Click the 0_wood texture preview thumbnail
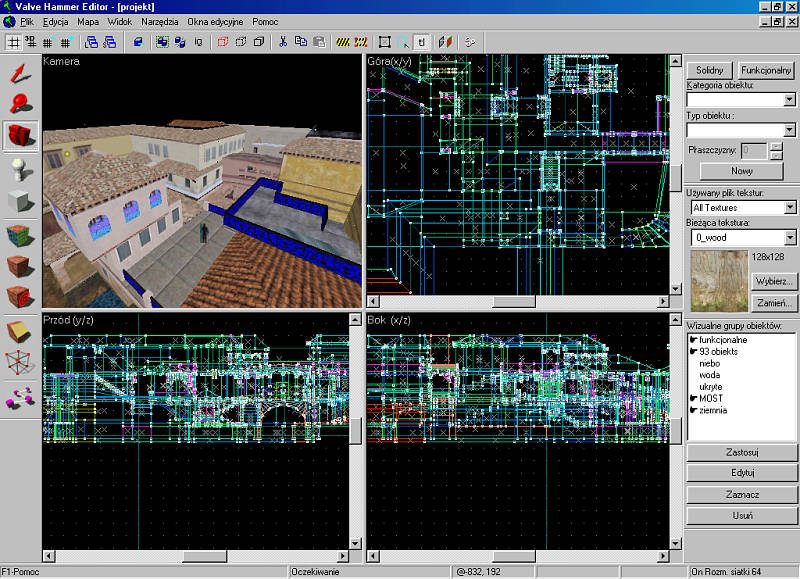800x579 pixels. 717,281
